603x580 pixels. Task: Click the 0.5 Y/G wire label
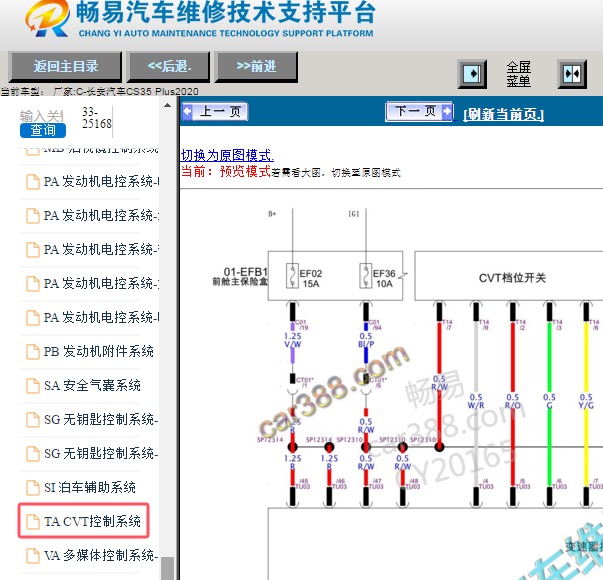click(x=586, y=401)
